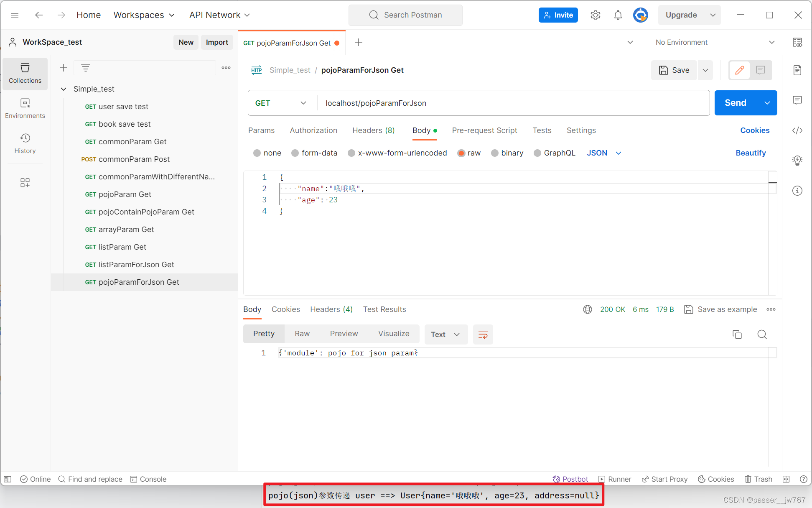Switch to the Headers (8) tab

373,130
